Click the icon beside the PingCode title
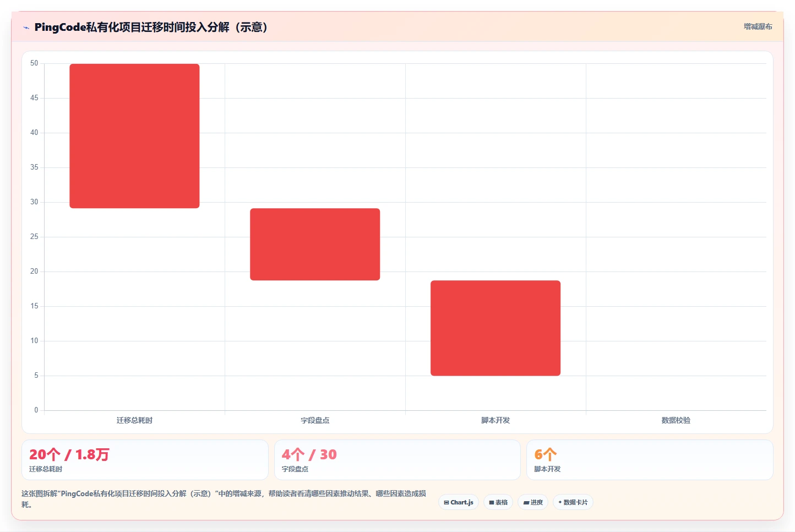The image size is (795, 532). (26, 28)
